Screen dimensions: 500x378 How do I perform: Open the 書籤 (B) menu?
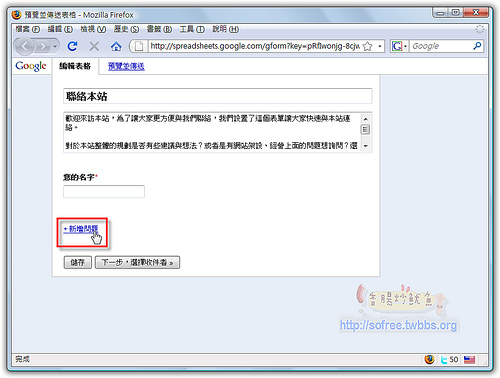tap(159, 29)
